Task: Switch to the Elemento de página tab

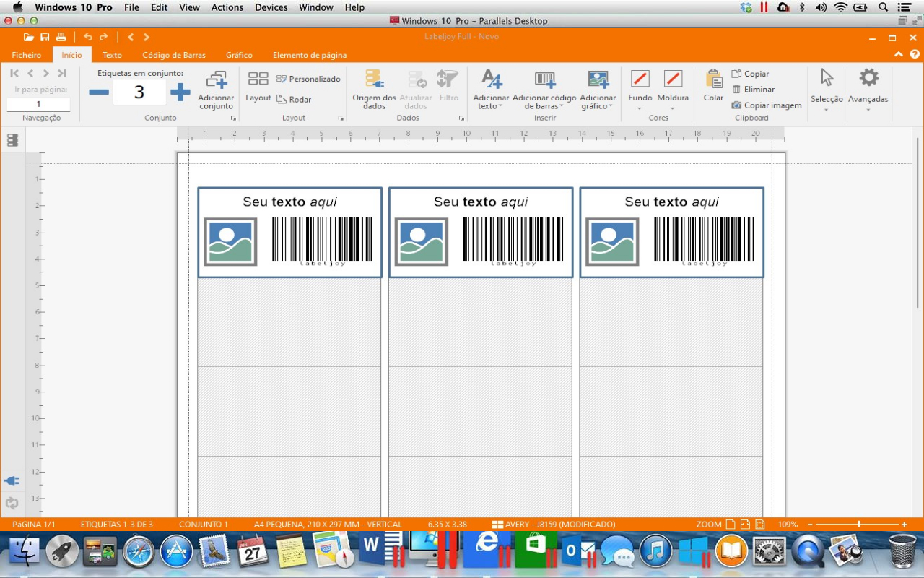Action: click(310, 55)
